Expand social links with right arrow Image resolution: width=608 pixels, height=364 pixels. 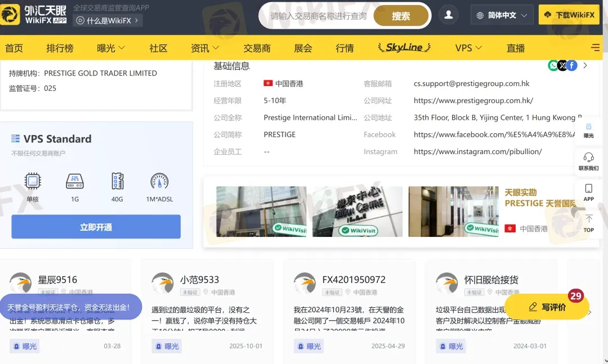(x=585, y=65)
